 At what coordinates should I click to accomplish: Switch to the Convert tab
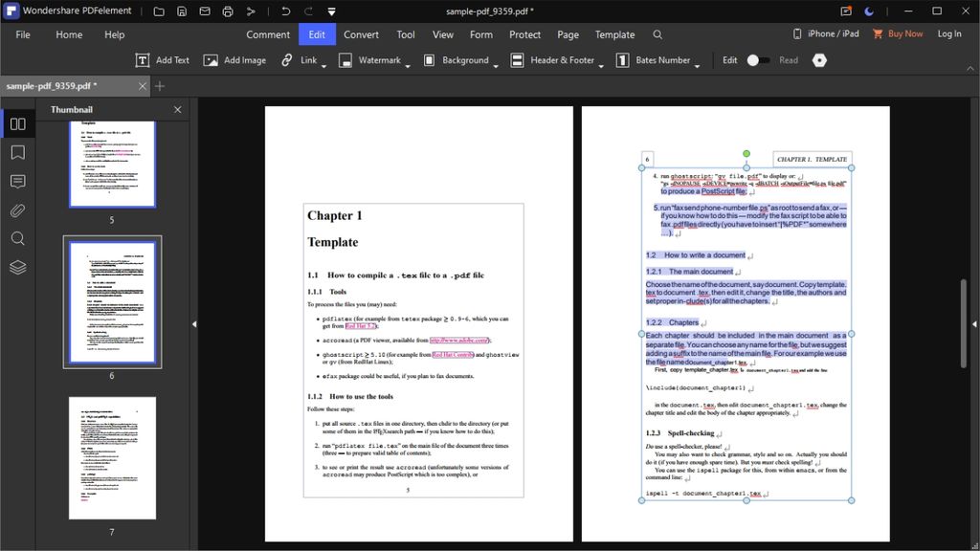tap(361, 33)
